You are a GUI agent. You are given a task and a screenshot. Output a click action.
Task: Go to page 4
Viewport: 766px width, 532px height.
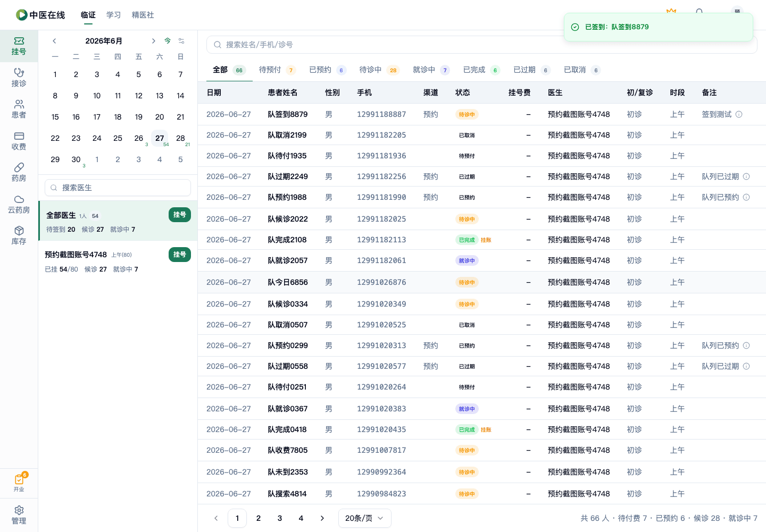click(x=301, y=518)
